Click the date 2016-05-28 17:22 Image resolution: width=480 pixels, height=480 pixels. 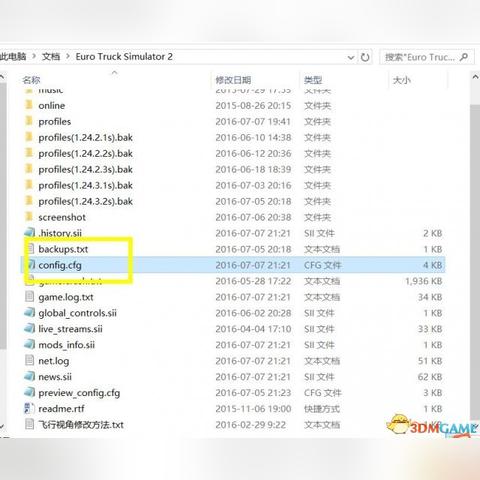coord(253,281)
